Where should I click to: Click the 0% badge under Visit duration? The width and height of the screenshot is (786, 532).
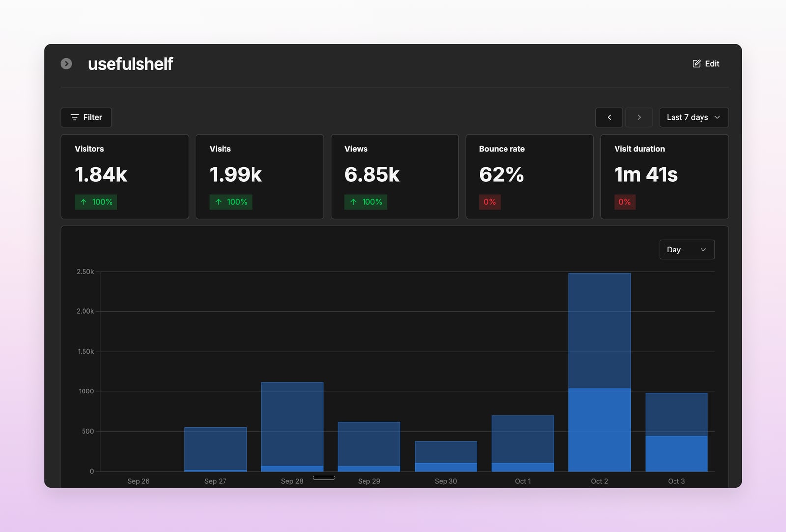pyautogui.click(x=625, y=202)
